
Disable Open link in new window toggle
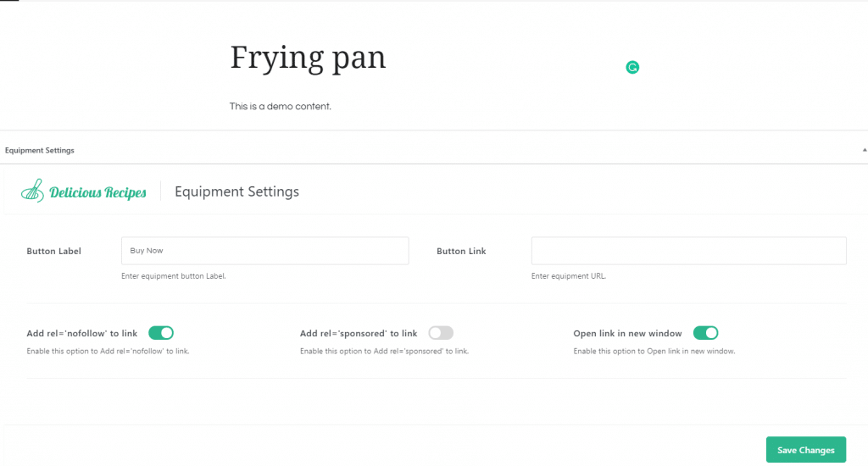click(x=706, y=333)
